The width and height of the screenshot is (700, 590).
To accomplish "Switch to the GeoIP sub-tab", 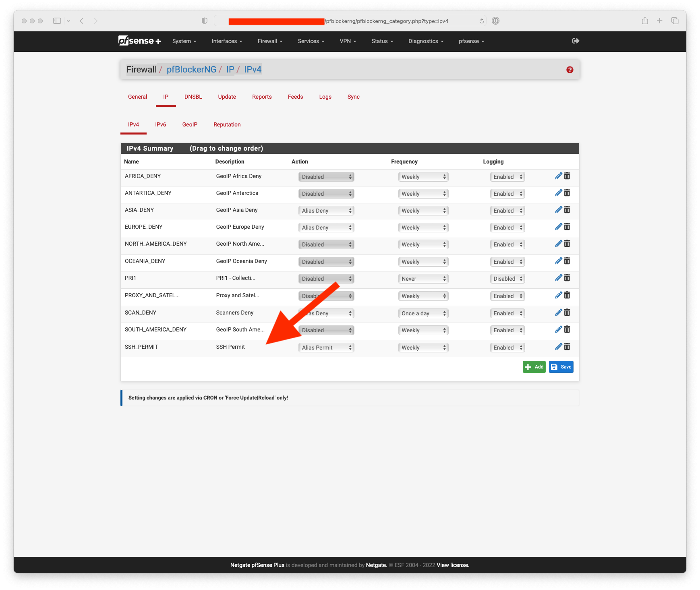I will [190, 124].
